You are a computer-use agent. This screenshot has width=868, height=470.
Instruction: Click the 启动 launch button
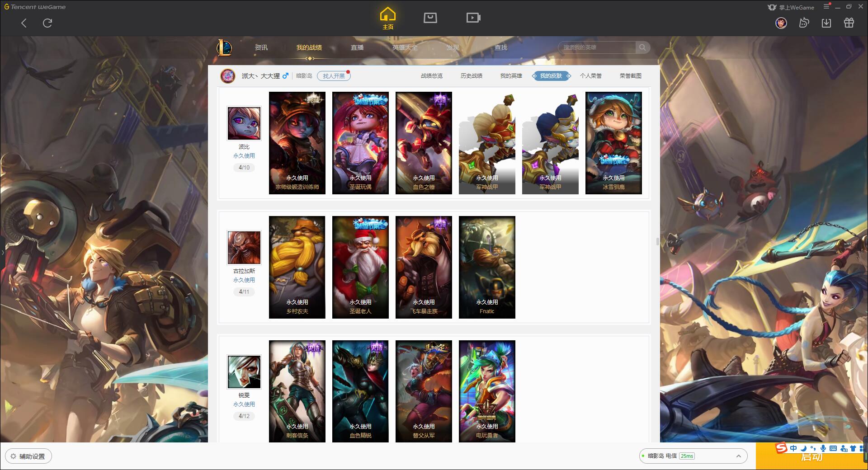pos(811,457)
